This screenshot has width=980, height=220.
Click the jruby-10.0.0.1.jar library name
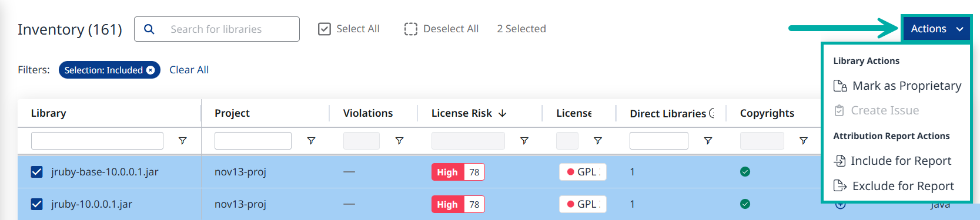point(92,204)
